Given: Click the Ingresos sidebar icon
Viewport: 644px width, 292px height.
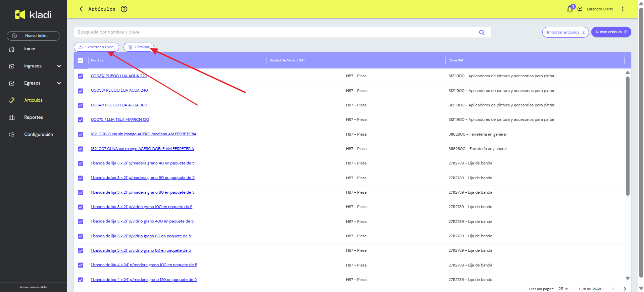Looking at the screenshot, I should [12, 66].
